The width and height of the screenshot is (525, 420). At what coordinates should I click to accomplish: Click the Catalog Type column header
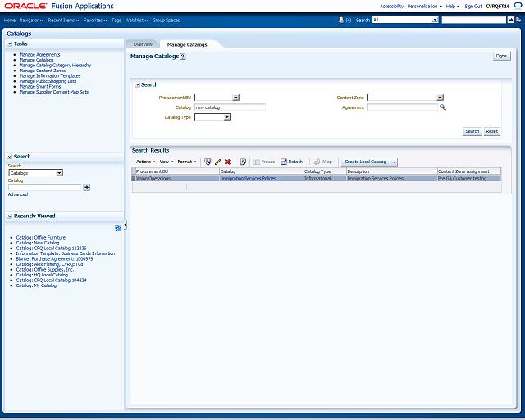pos(325,171)
